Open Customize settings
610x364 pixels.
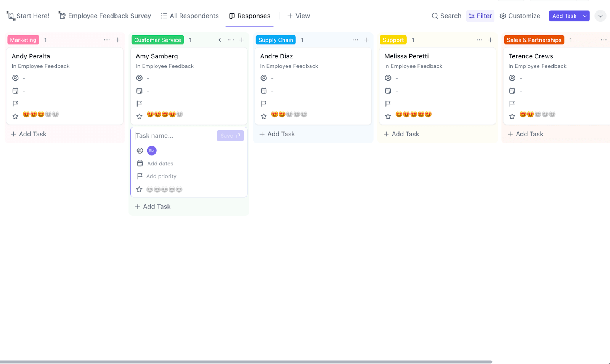click(x=520, y=16)
